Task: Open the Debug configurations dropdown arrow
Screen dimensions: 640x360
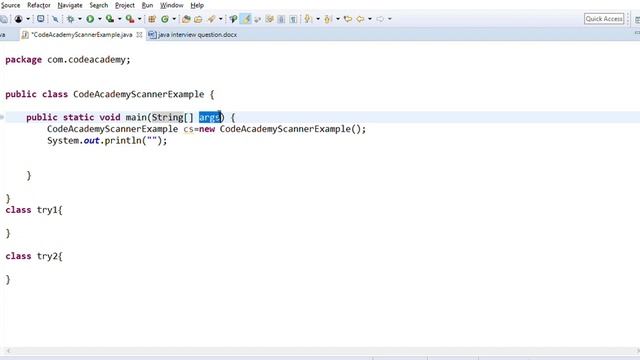Action: (80, 19)
